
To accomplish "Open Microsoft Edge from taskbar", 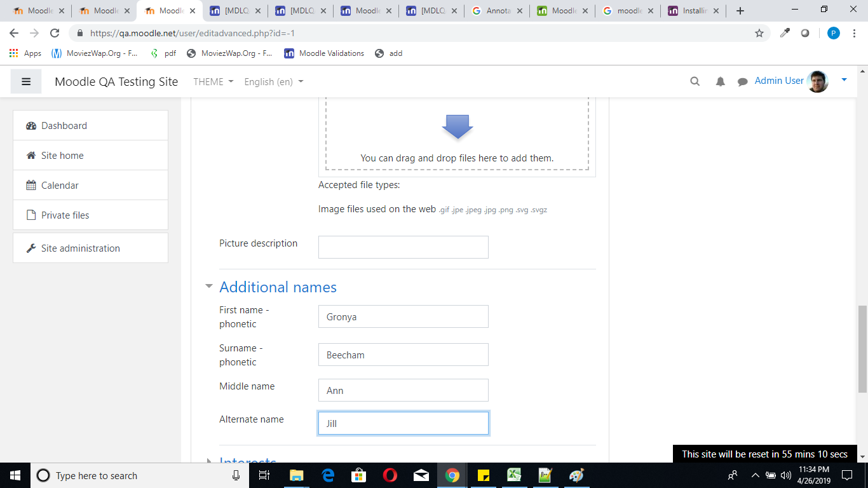I will pos(328,475).
